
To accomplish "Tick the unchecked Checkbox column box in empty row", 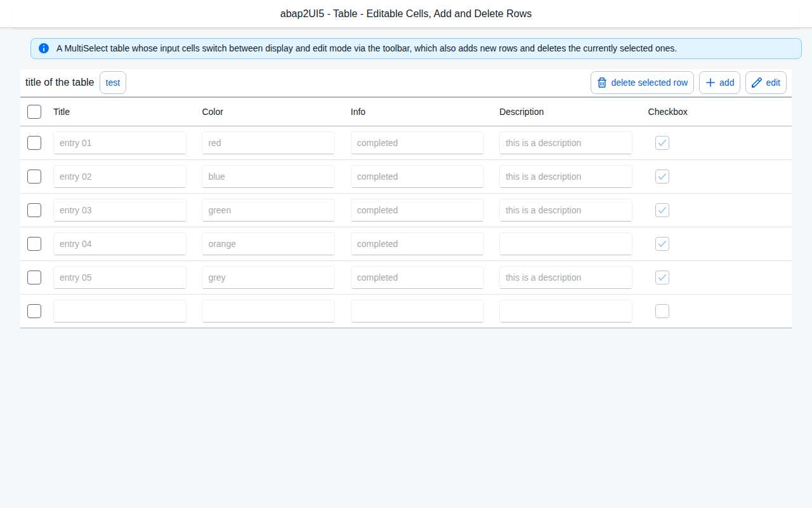I will (x=662, y=311).
